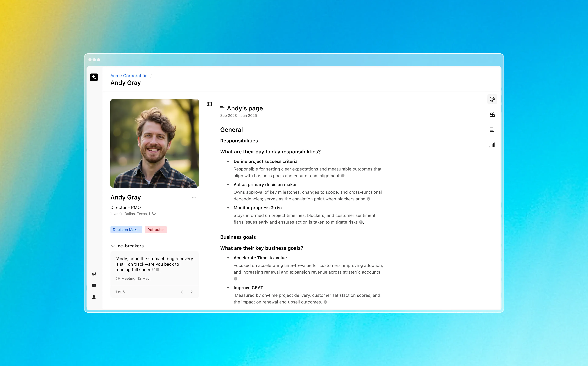This screenshot has width=588, height=366.
Task: Click the Detractor tag
Action: pos(156,230)
